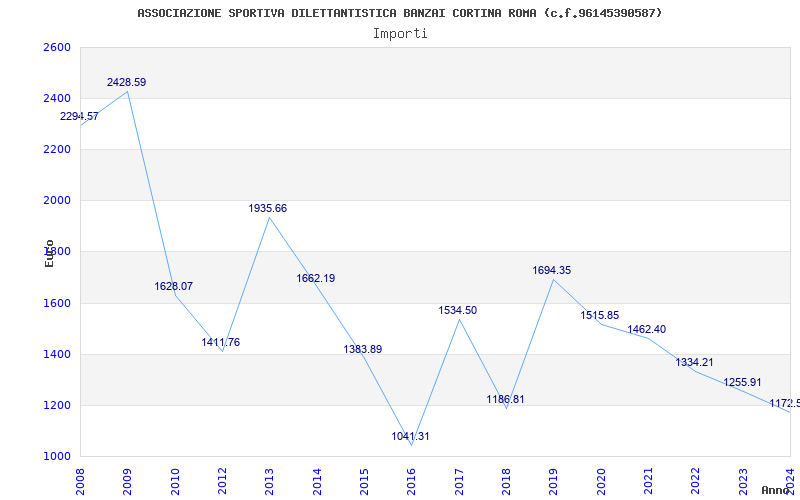Click the x-axis year 2016
Image resolution: width=800 pixels, height=500 pixels.
click(411, 482)
